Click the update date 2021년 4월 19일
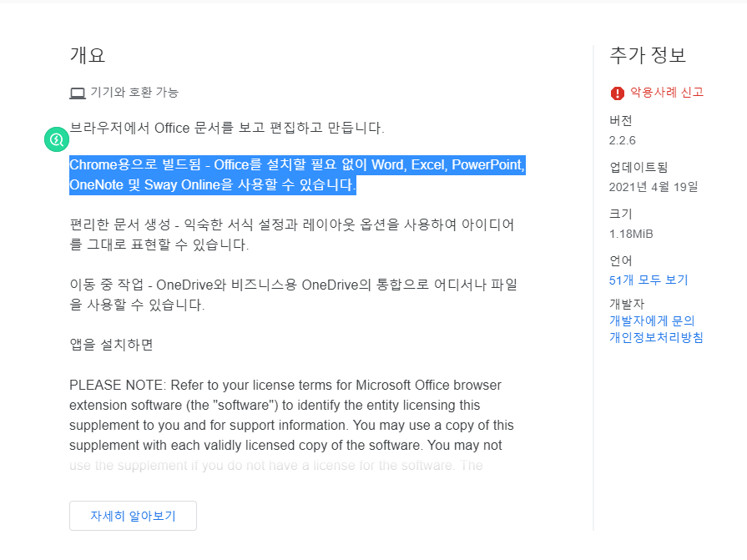The height and width of the screenshot is (560, 747). (x=653, y=187)
